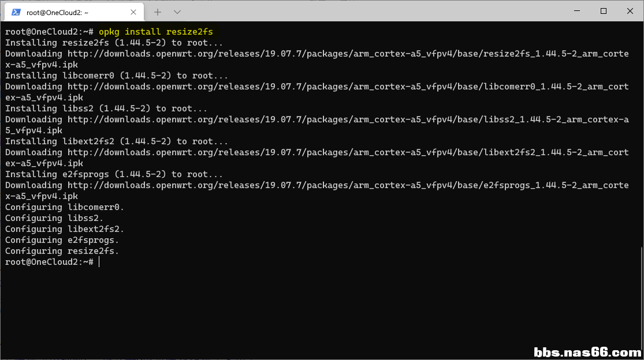The width and height of the screenshot is (644, 360).
Task: Click the cursor at the last prompt
Action: tap(99, 262)
